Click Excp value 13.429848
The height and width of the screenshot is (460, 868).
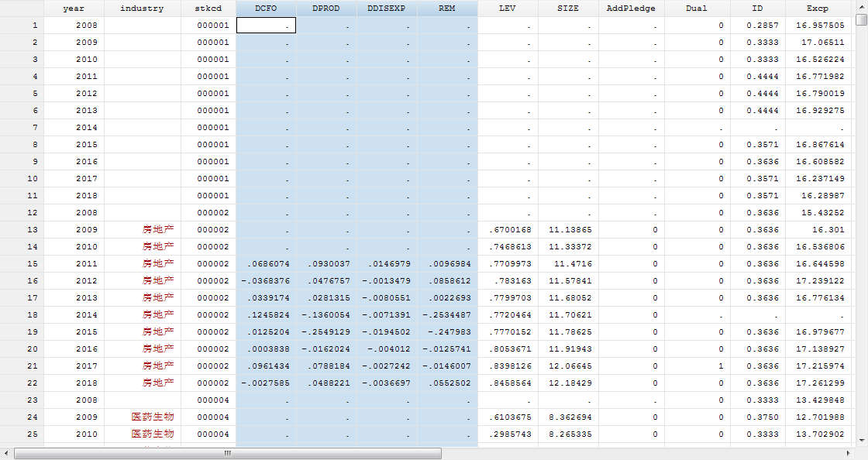[821, 400]
